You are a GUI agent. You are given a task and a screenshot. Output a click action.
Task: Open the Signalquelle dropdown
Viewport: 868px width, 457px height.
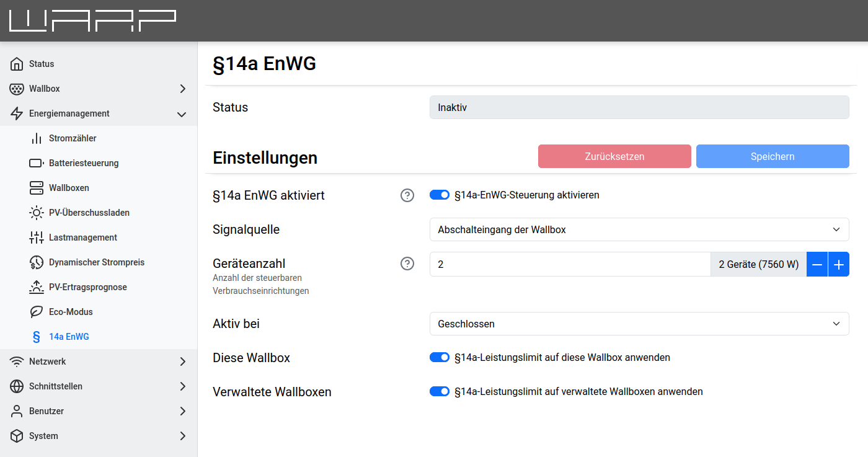[639, 229]
